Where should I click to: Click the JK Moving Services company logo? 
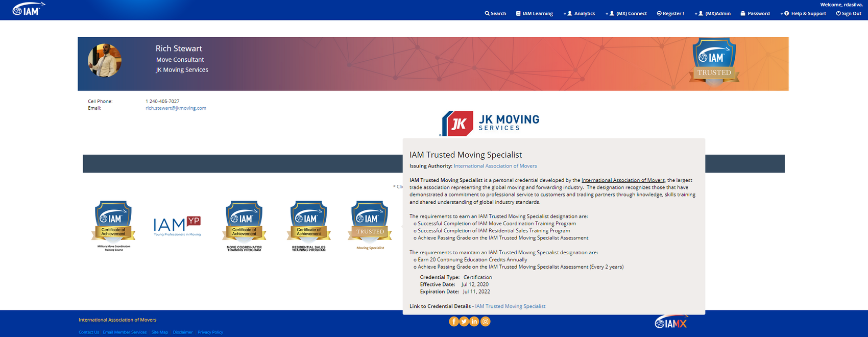pos(490,124)
